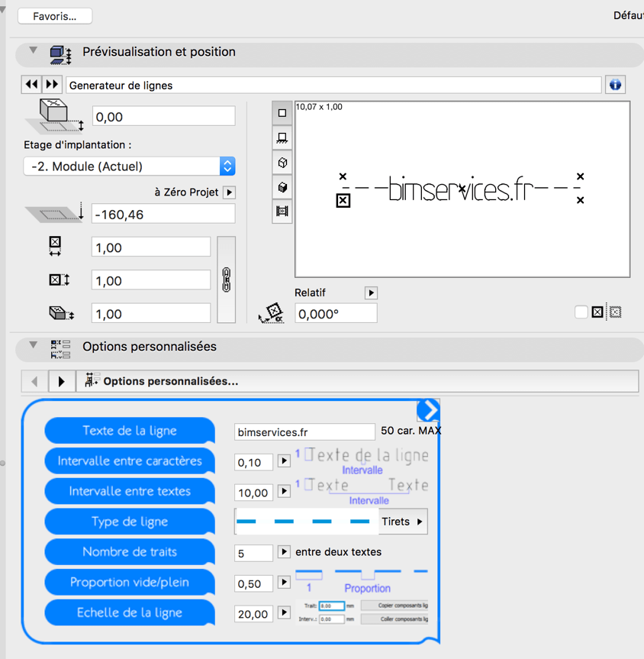Edit the elevation field showing 0,00

coord(163,116)
